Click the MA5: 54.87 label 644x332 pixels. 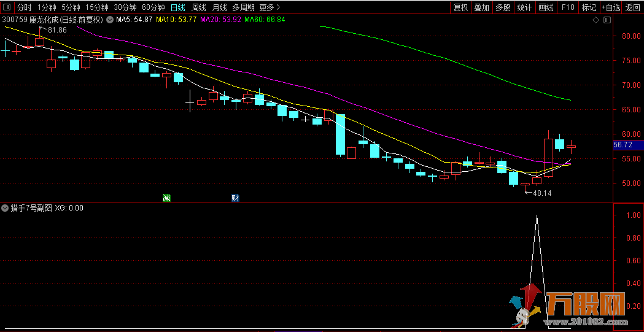(134, 19)
